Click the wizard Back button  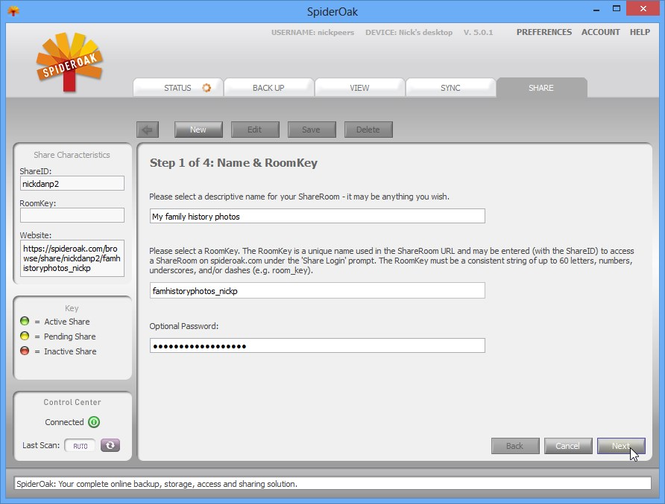tap(515, 446)
